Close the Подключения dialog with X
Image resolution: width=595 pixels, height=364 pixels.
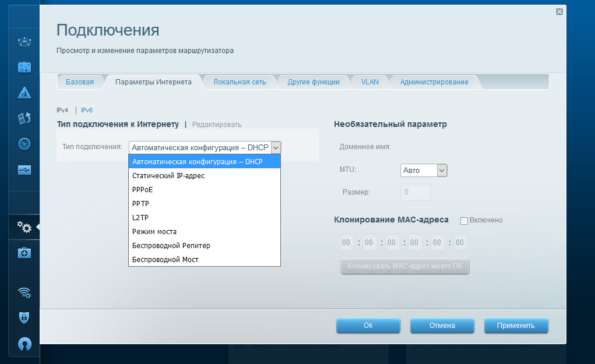pos(559,12)
